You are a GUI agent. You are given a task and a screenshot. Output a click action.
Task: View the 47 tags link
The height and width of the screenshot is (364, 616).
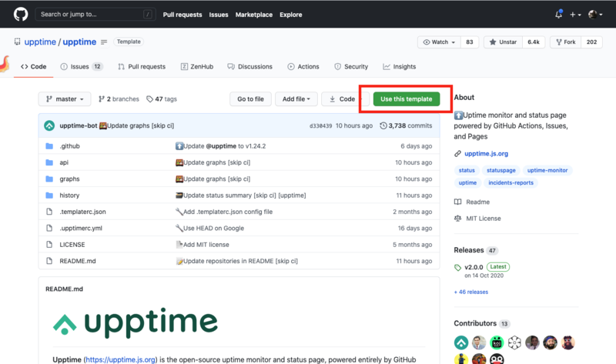pos(162,99)
